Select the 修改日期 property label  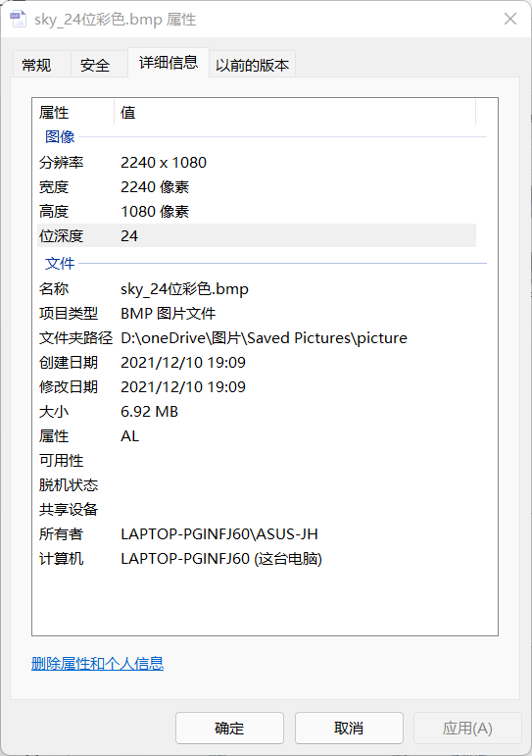click(x=69, y=387)
